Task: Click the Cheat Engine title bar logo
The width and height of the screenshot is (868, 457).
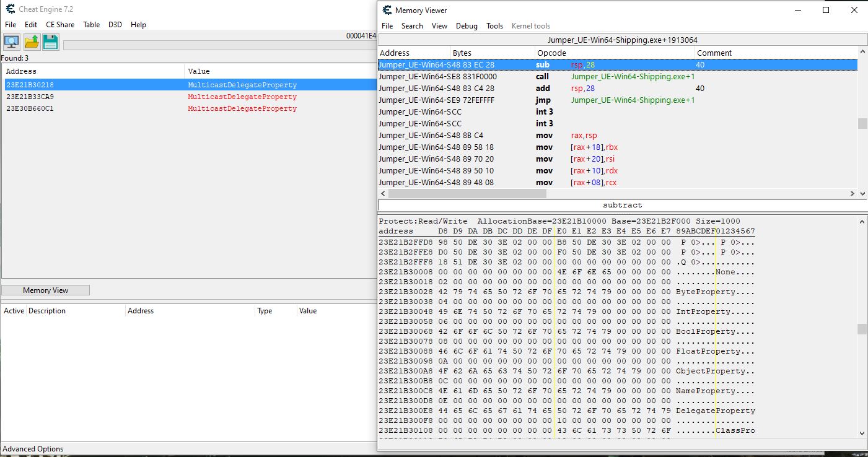Action: 11,9
